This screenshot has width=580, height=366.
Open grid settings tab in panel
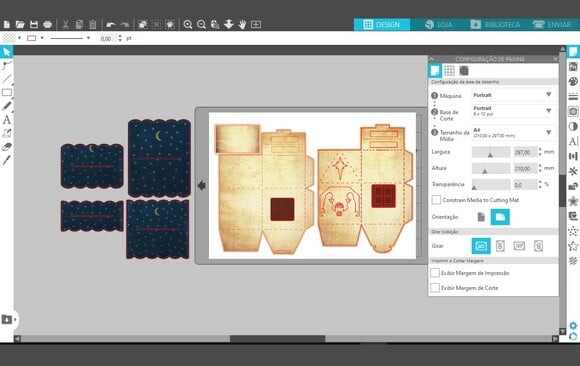(449, 70)
